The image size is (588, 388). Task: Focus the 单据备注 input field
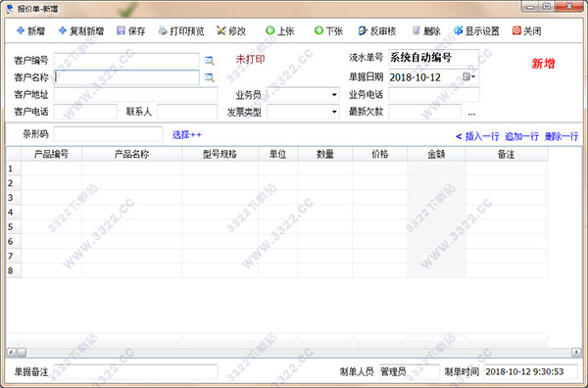pos(136,371)
